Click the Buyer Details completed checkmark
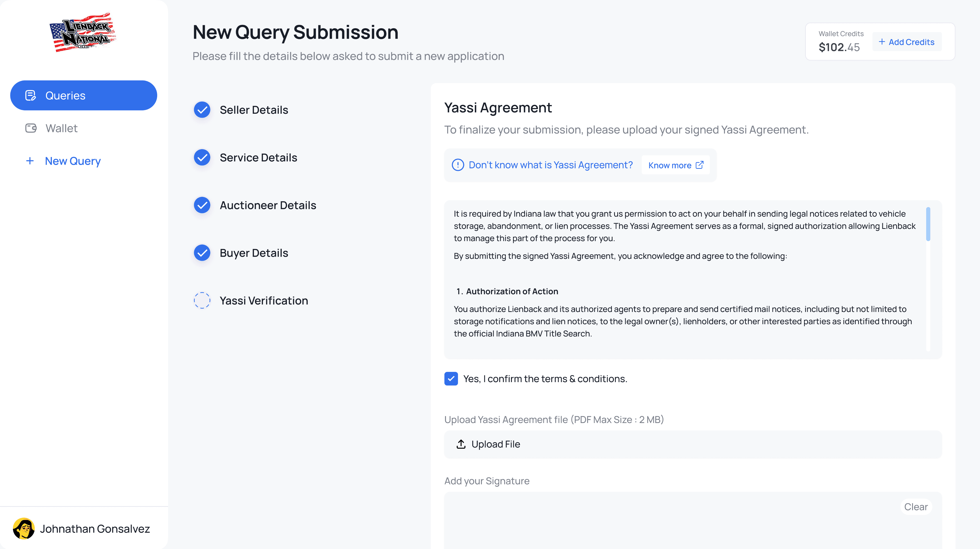The image size is (980, 549). coord(202,253)
